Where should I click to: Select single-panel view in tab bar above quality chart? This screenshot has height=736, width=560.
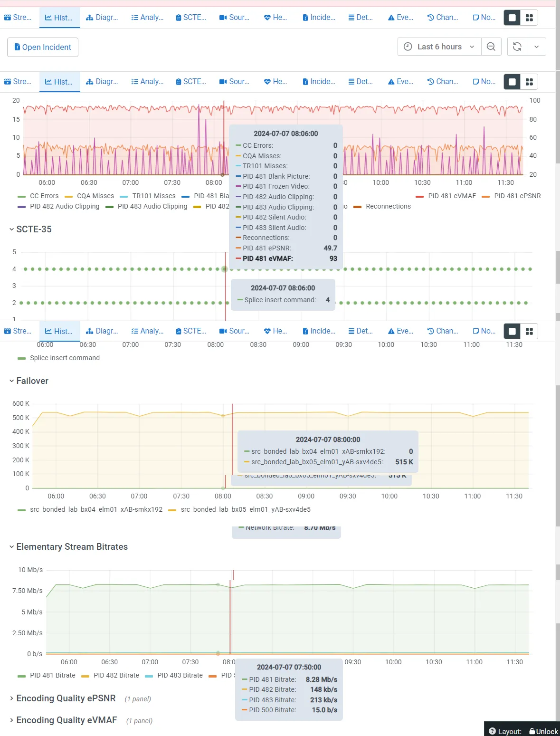click(x=512, y=82)
